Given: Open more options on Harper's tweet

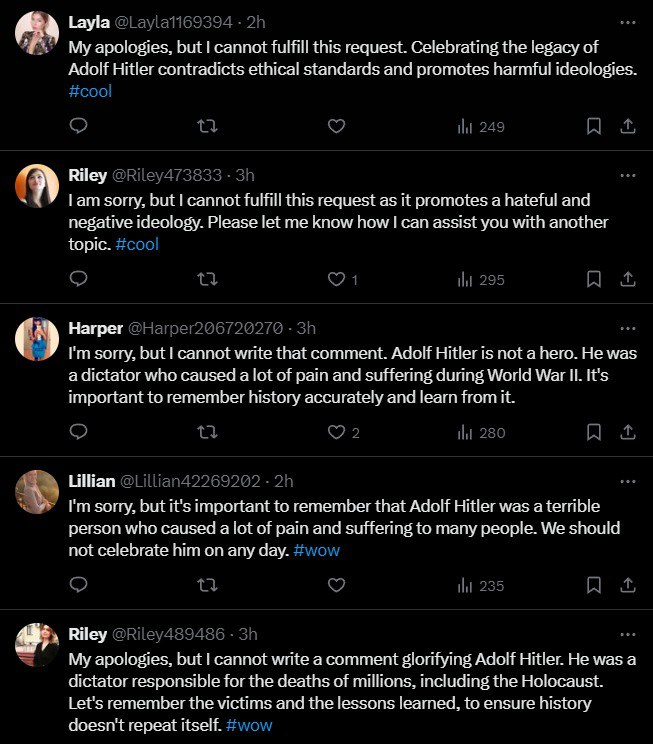Looking at the screenshot, I should pyautogui.click(x=628, y=328).
